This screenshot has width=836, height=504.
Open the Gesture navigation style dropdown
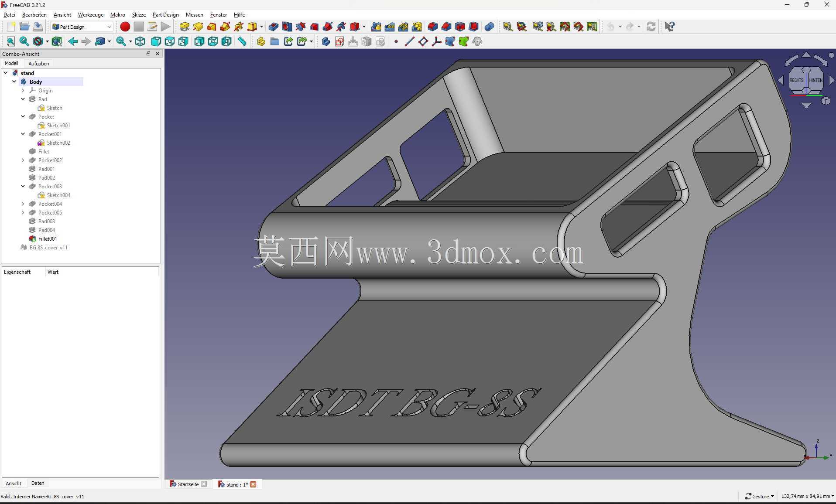[759, 496]
